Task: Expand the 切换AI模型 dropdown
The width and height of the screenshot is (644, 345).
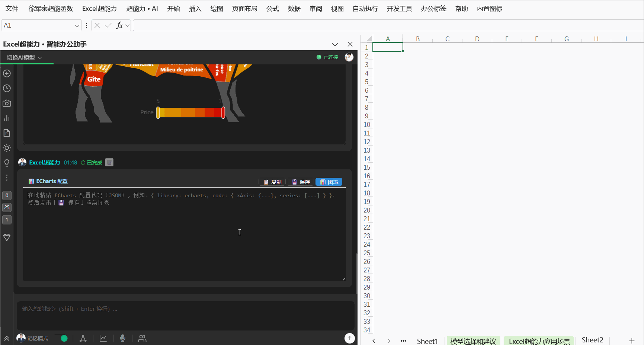Action: 24,57
